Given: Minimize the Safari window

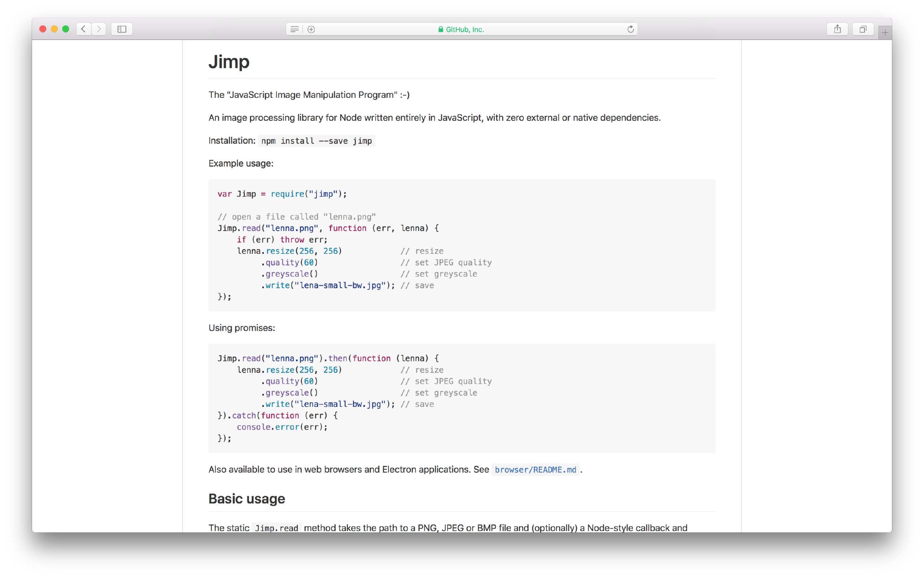Looking at the screenshot, I should coord(54,29).
